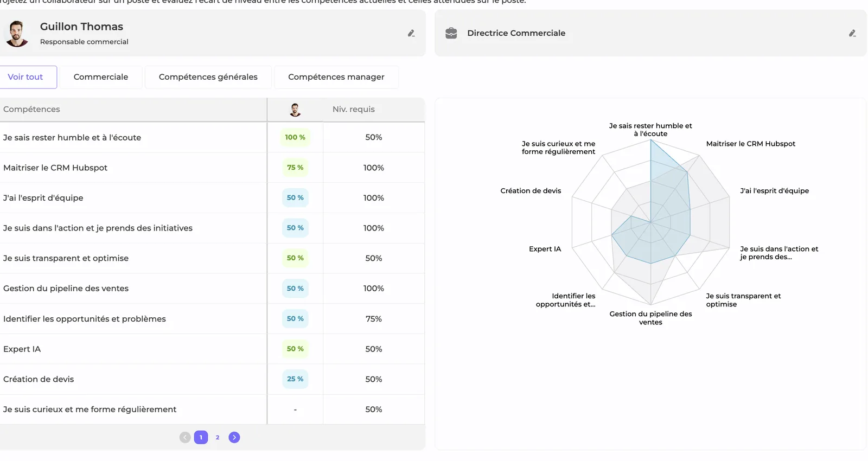Click the small avatar in table header

[295, 110]
